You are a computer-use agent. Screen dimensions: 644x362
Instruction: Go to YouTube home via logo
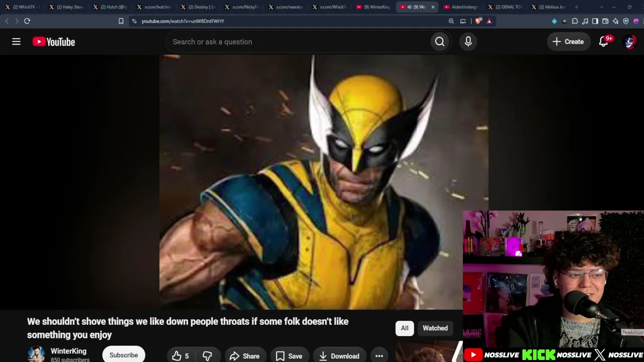(54, 42)
